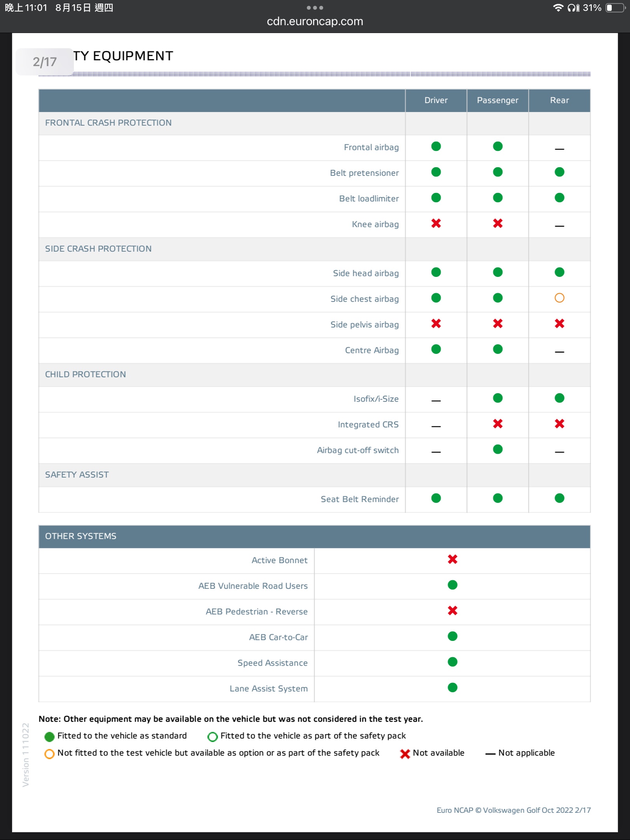
Task: Click the Airbag cut-off switch passenger green dot
Action: [498, 449]
